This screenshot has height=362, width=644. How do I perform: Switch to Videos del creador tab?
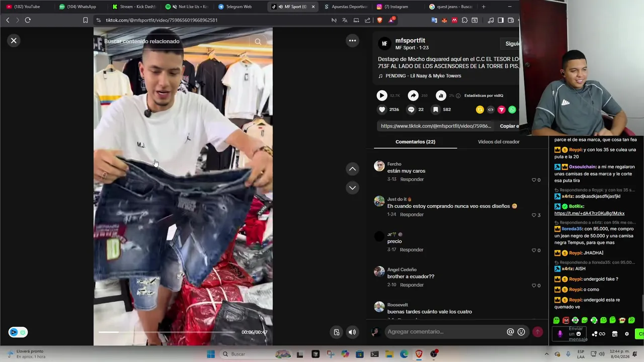point(499,142)
